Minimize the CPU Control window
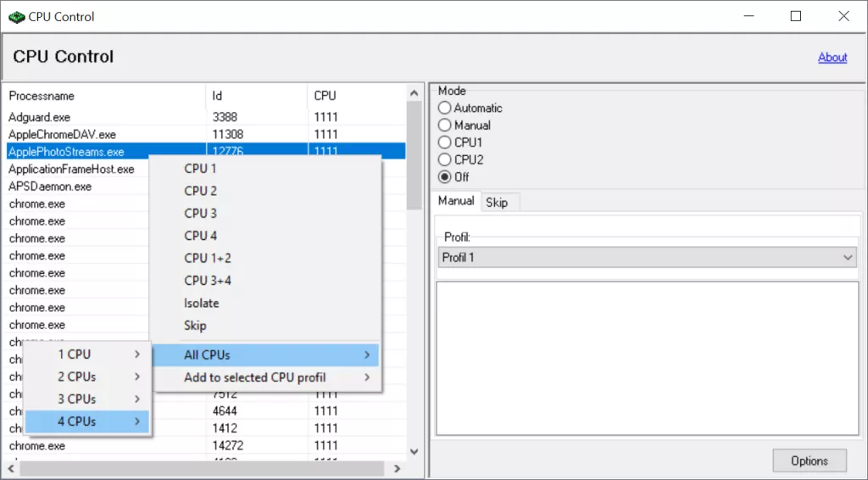The image size is (868, 480). click(x=748, y=16)
